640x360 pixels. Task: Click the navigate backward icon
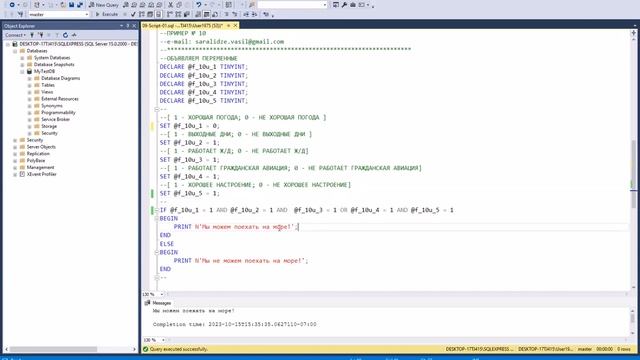click(x=12, y=5)
